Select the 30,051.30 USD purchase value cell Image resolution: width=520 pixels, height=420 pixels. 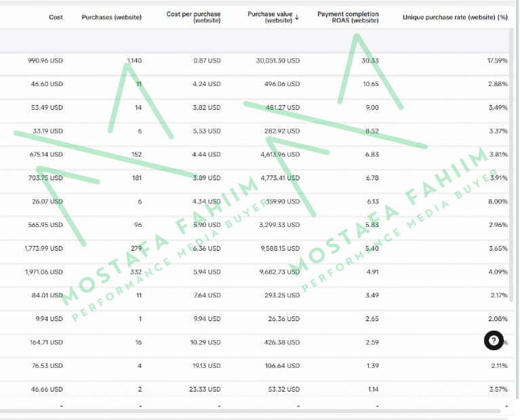point(278,61)
